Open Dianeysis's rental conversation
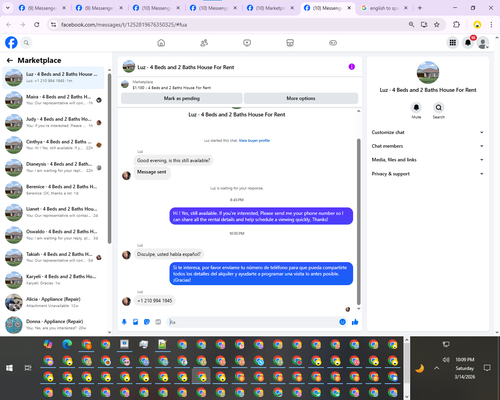The height and width of the screenshot is (400, 500). pos(53,167)
